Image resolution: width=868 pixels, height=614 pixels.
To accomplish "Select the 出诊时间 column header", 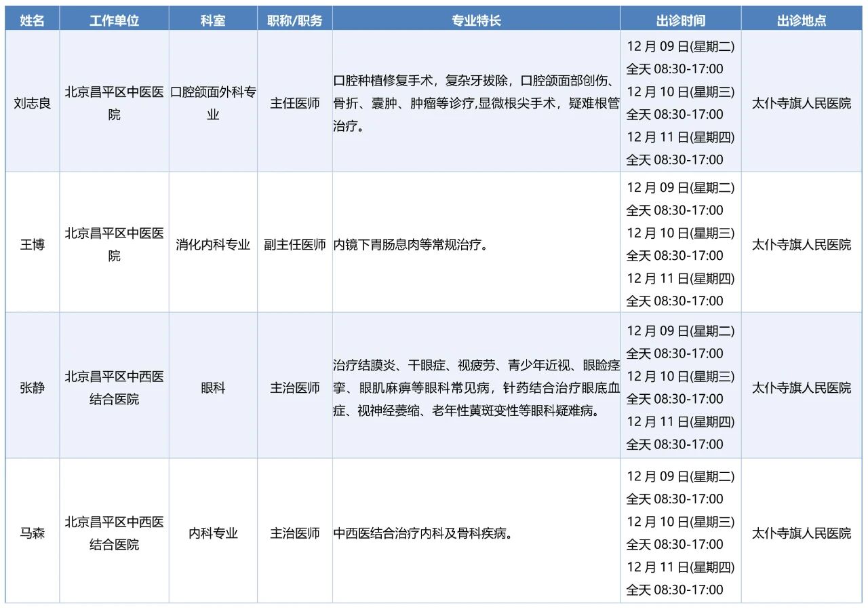I will coord(680,20).
